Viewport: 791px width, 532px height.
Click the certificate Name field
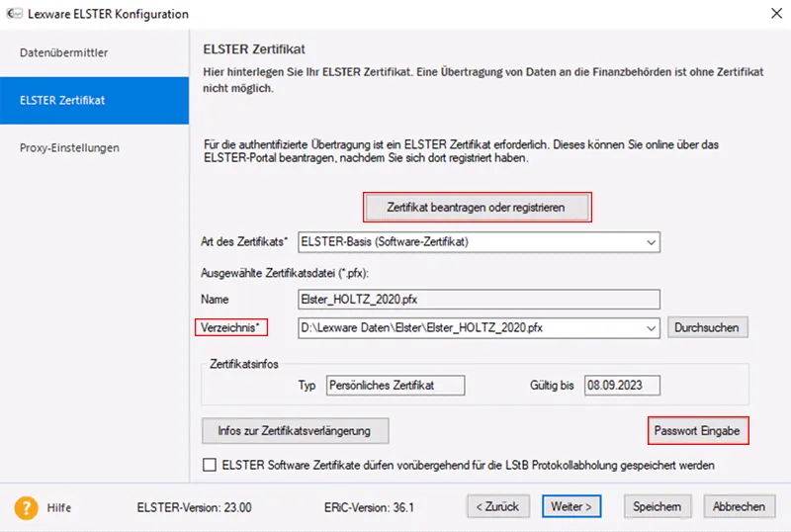point(479,298)
